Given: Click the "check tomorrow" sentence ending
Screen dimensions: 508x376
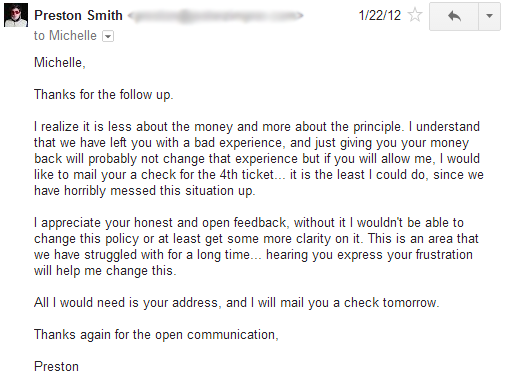Looking at the screenshot, I should (x=391, y=303).
